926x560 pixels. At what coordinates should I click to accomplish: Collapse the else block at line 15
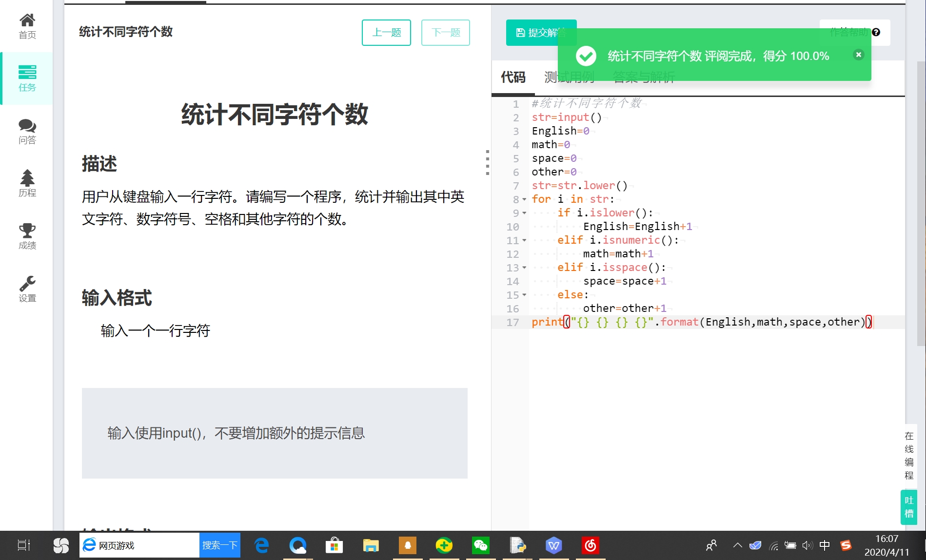point(524,295)
